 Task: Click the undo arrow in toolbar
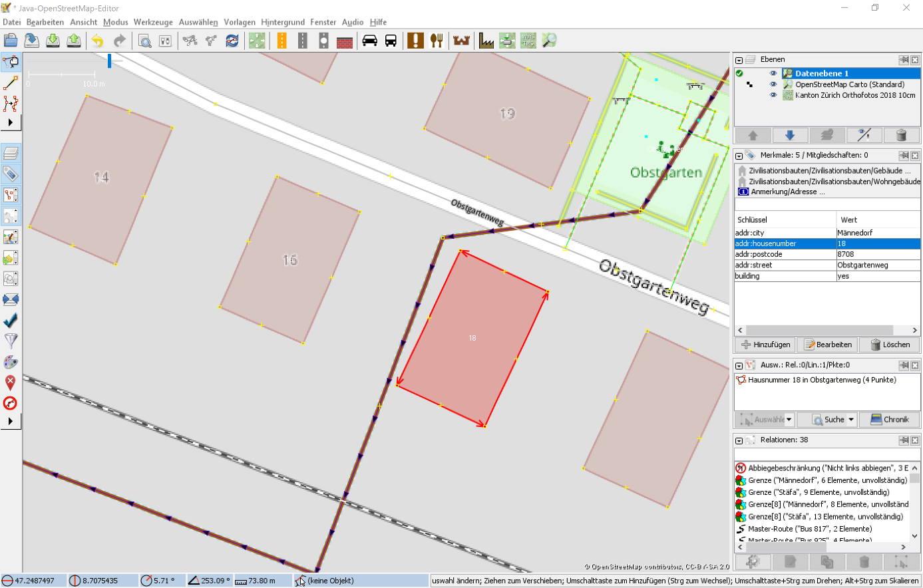98,41
